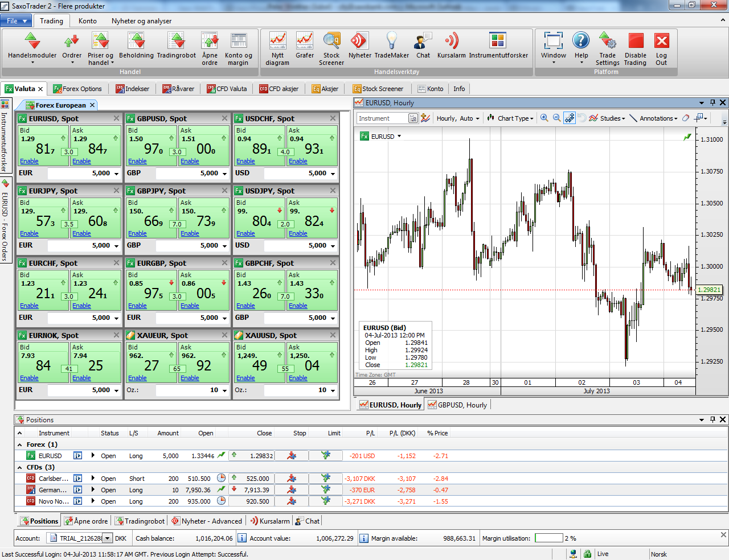
Task: Click the XAUEUR Ask price 962.92
Action: tap(204, 363)
